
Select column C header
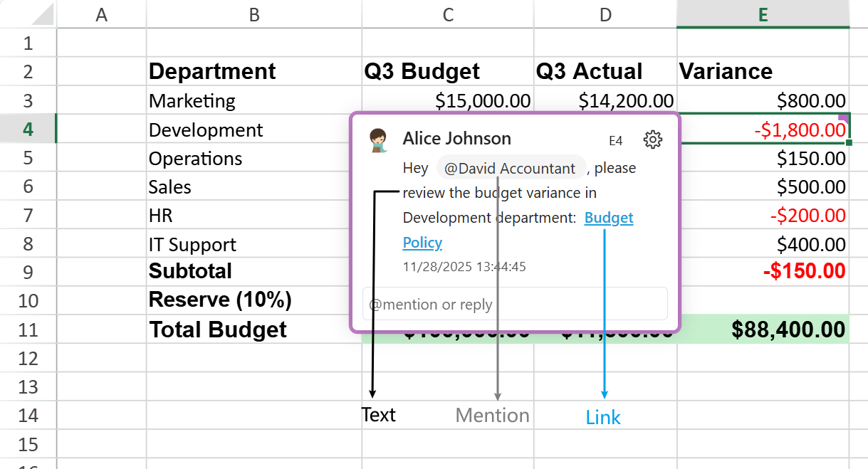[448, 14]
